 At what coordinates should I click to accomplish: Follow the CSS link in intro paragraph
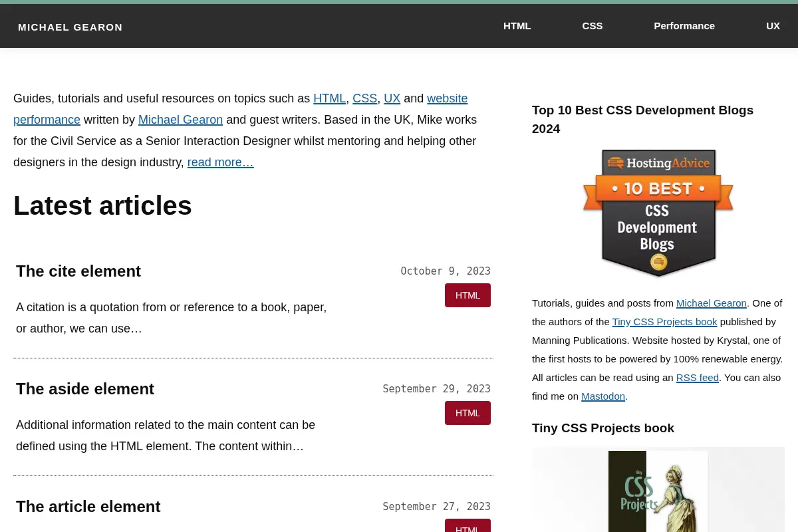tap(364, 98)
